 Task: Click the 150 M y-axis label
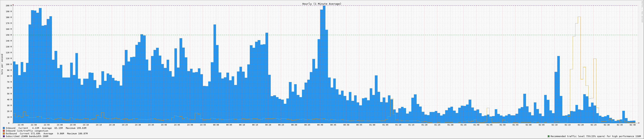tap(9, 35)
